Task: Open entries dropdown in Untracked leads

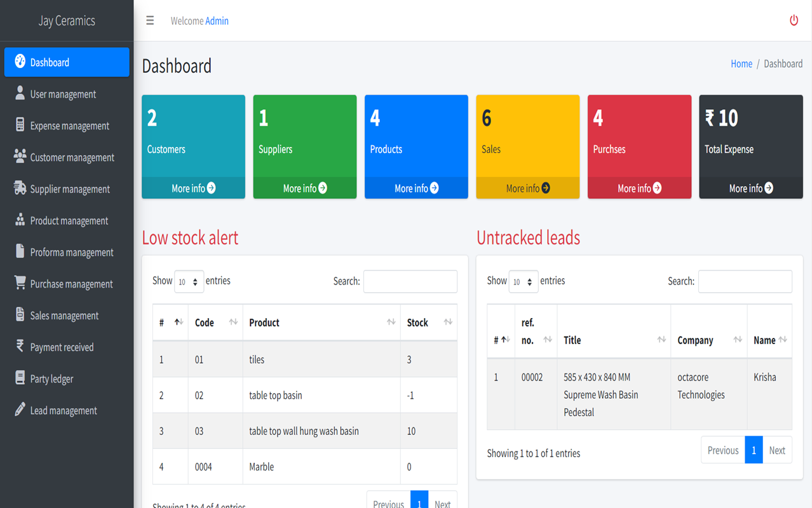Action: (523, 282)
